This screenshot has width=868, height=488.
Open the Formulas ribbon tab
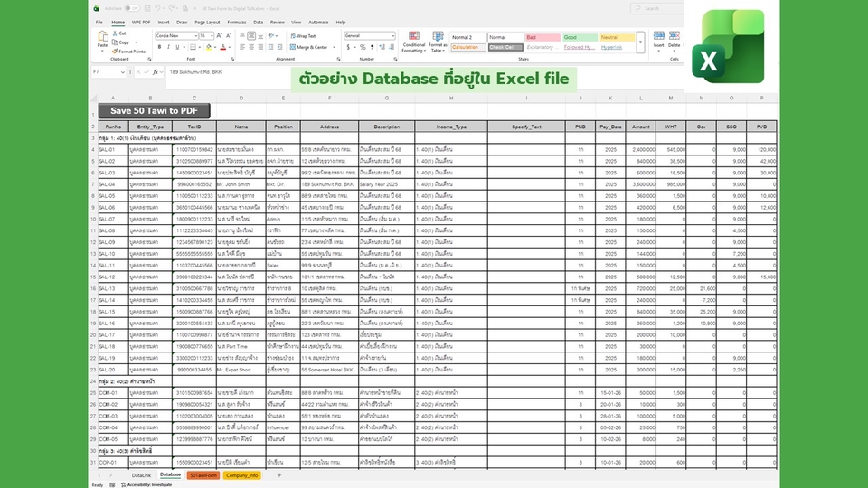[x=237, y=22]
